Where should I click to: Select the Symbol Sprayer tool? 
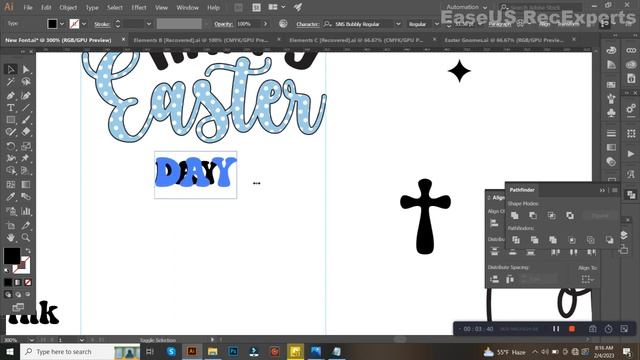11,211
